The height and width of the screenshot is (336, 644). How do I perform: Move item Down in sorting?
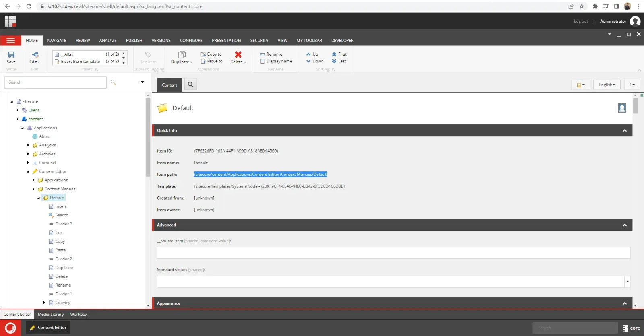315,61
